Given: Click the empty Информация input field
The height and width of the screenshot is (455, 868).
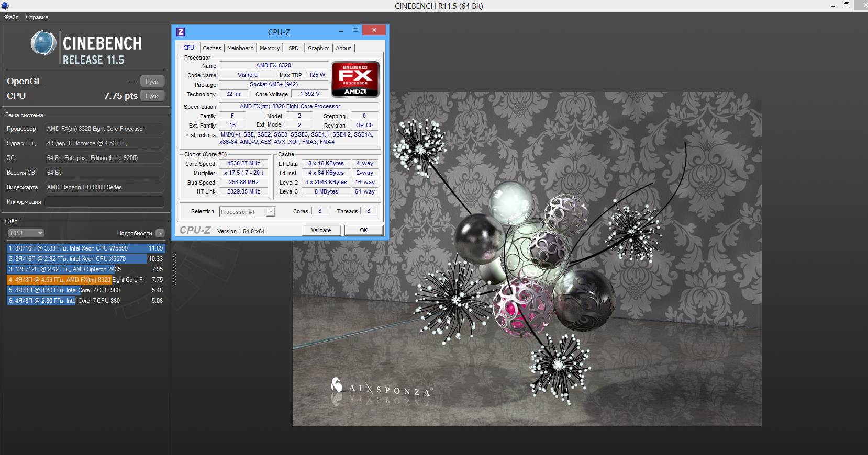Looking at the screenshot, I should (104, 202).
